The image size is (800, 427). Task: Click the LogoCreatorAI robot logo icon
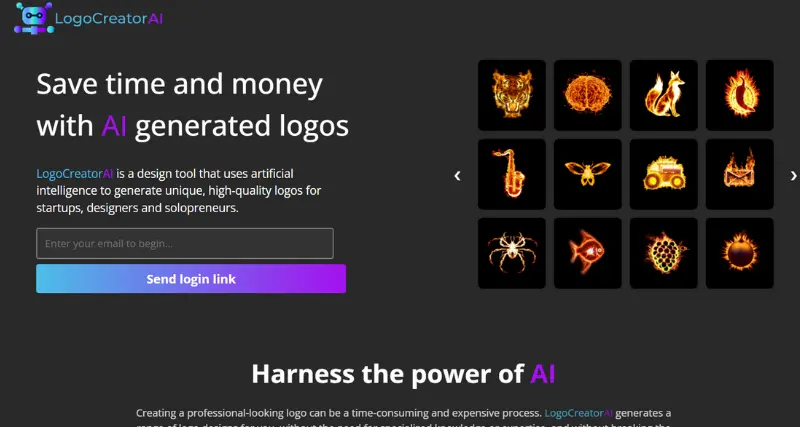pyautogui.click(x=34, y=18)
